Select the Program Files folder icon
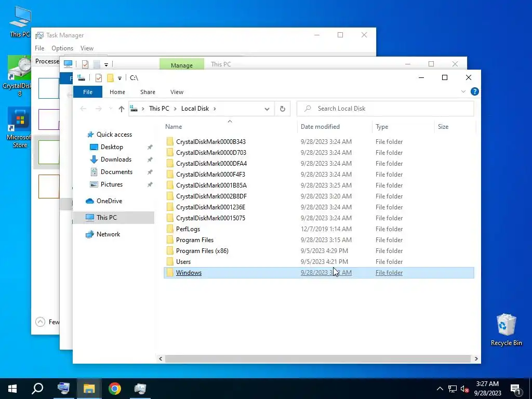This screenshot has height=399, width=532. coord(170,240)
